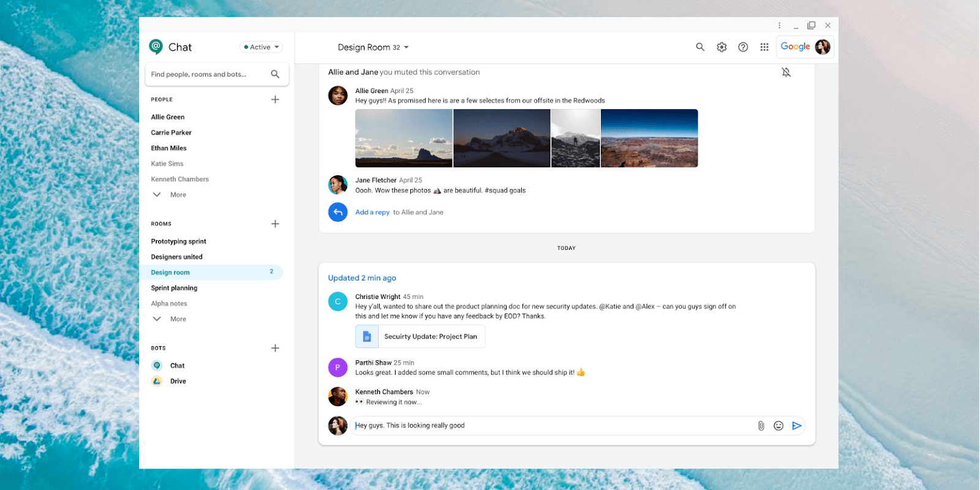980x490 pixels.
Task: Click the Add a reply link
Action: [372, 213]
